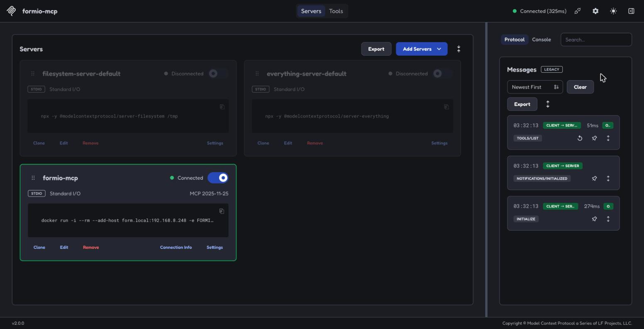This screenshot has width=644, height=329.
Task: Expand the NOTIFICATIONS/INITIALIZED message
Action: click(x=608, y=179)
